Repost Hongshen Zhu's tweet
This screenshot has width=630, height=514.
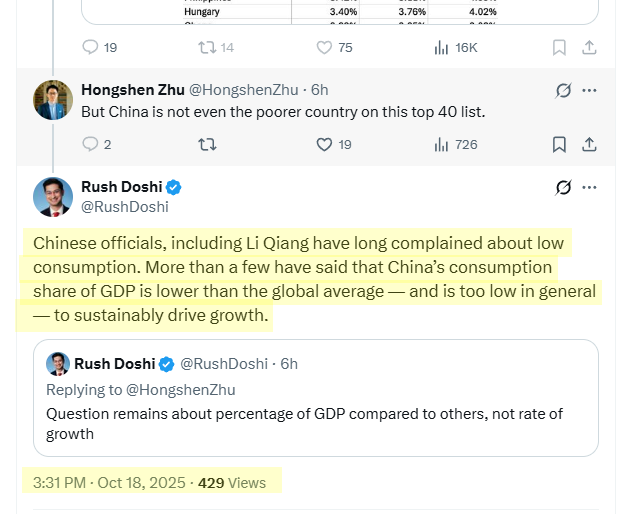click(x=207, y=144)
